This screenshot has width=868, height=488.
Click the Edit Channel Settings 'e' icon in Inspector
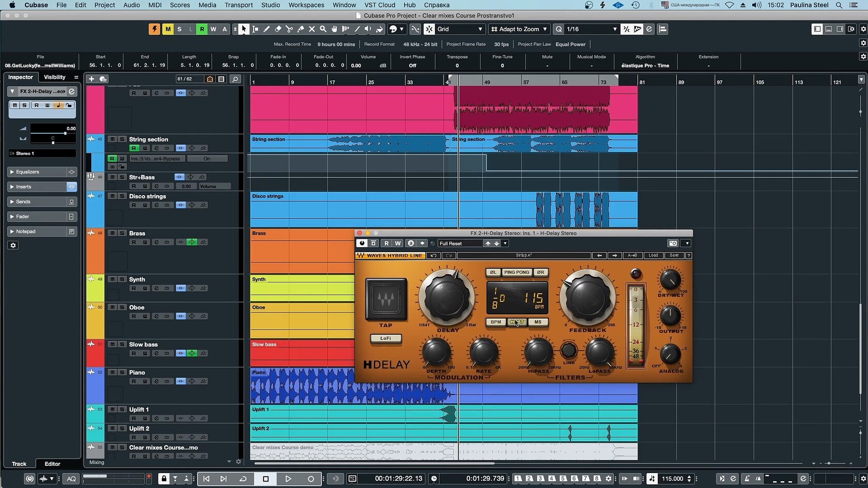72,91
